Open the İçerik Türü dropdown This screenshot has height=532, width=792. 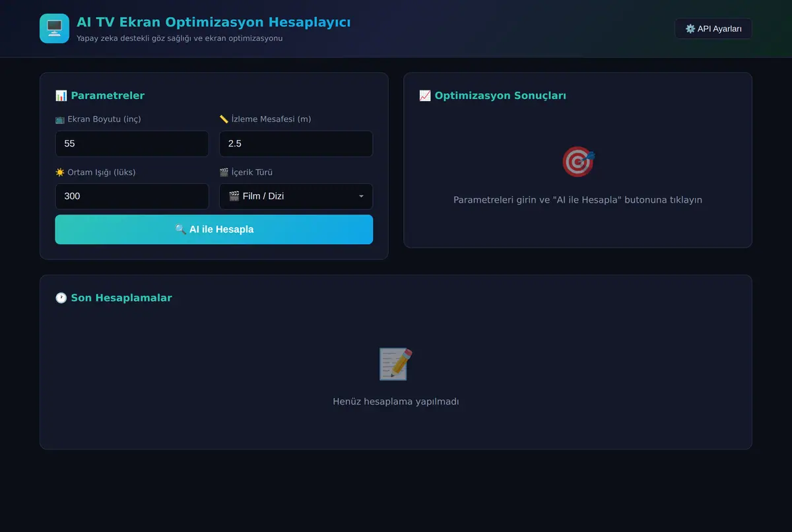pyautogui.click(x=296, y=196)
